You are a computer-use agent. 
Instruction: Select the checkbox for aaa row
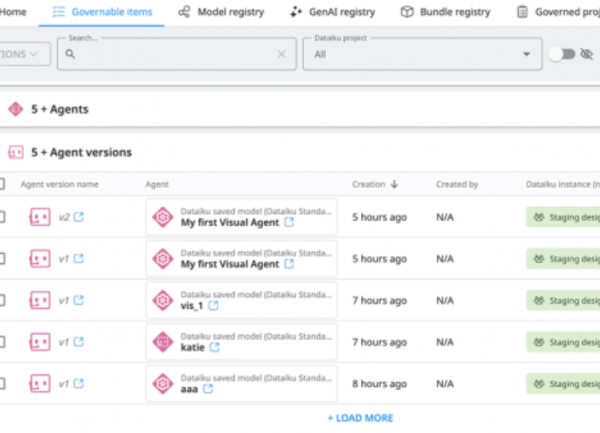pyautogui.click(x=2, y=383)
